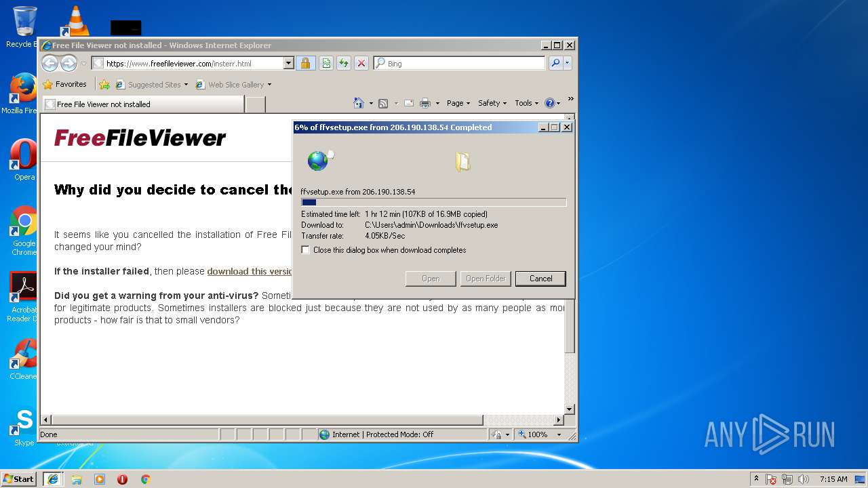The width and height of the screenshot is (868, 488).
Task: Check 'Close this dialog box when download completes'
Action: click(306, 250)
